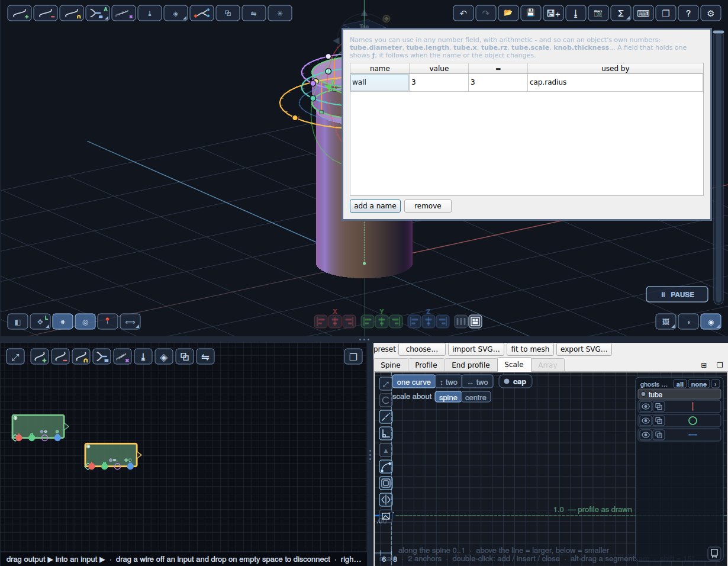
Task: Switch to the End profile tab
Action: tap(471, 365)
